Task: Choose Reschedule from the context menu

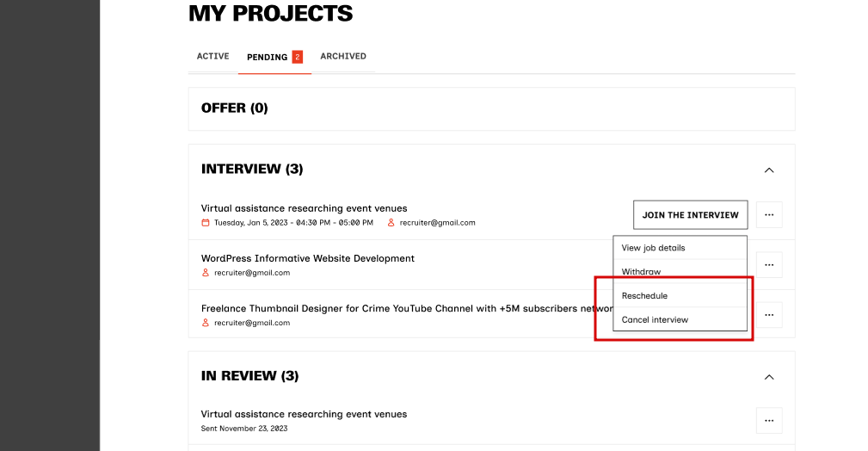Action: coord(644,296)
